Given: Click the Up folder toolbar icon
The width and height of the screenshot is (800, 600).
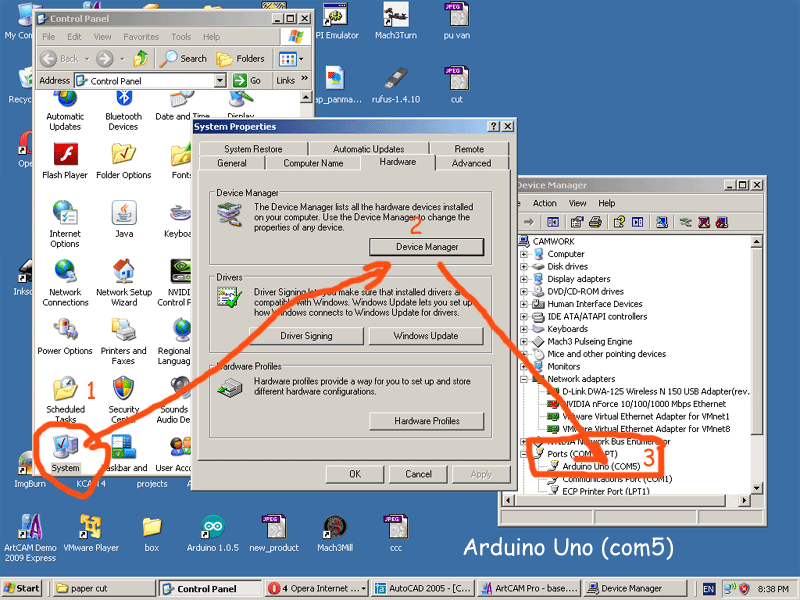Looking at the screenshot, I should click(140, 59).
